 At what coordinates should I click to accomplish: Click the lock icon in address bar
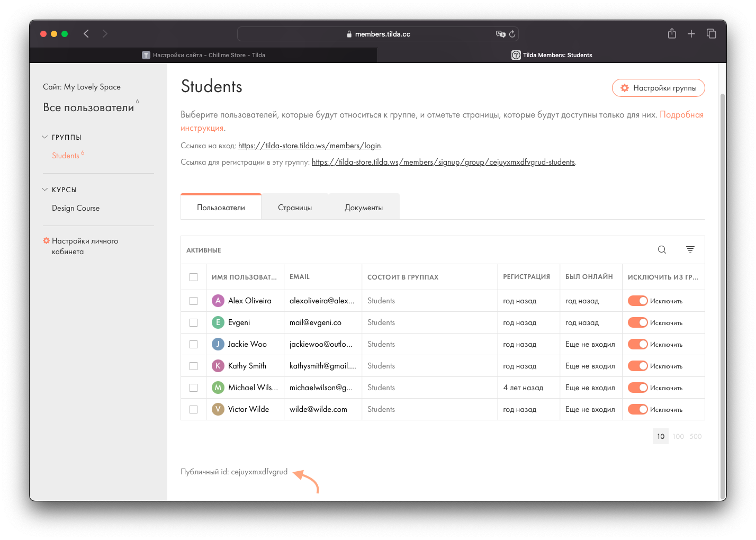pyautogui.click(x=349, y=34)
